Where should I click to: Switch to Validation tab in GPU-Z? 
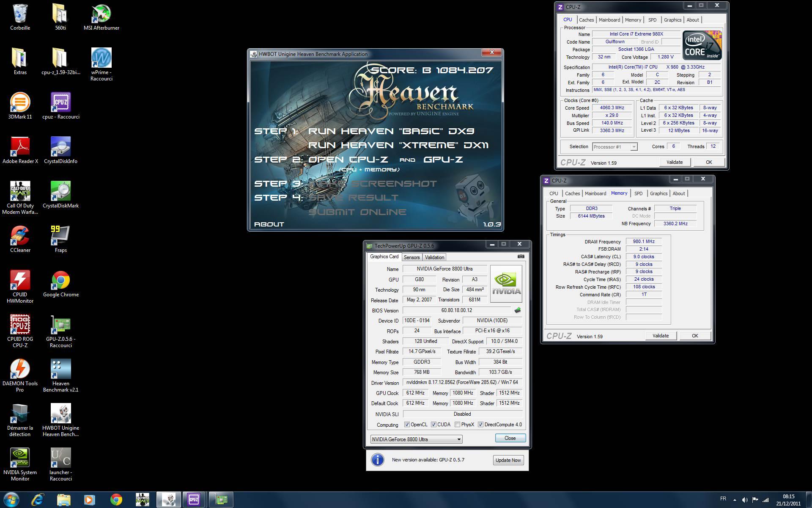click(x=434, y=257)
